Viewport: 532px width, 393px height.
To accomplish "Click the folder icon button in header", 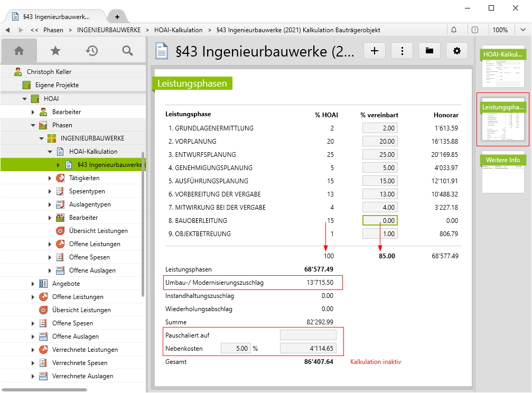I will tap(430, 51).
